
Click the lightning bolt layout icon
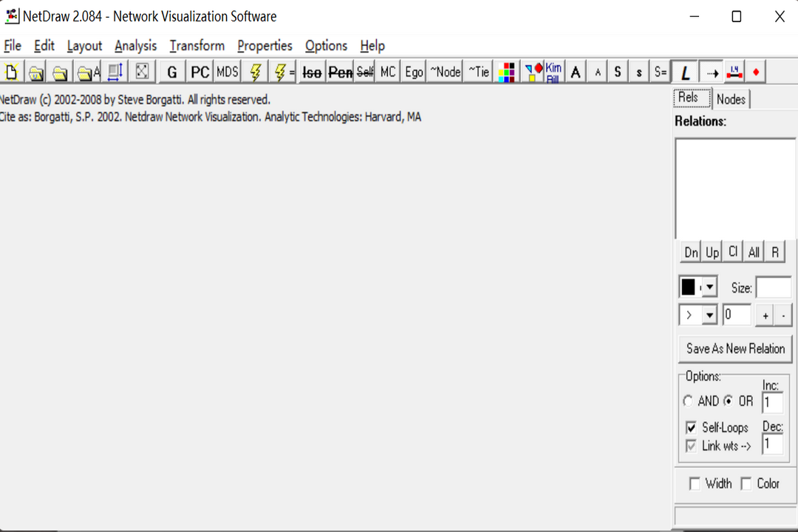point(256,72)
